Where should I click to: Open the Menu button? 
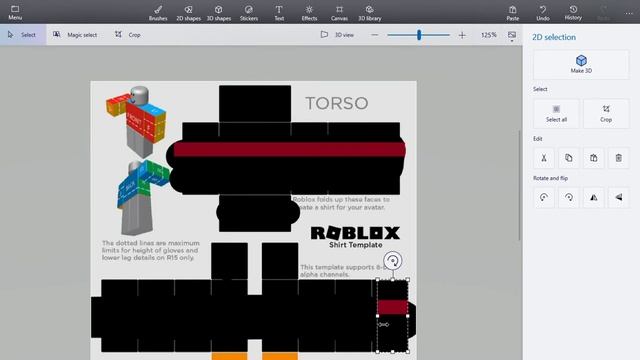tap(15, 12)
